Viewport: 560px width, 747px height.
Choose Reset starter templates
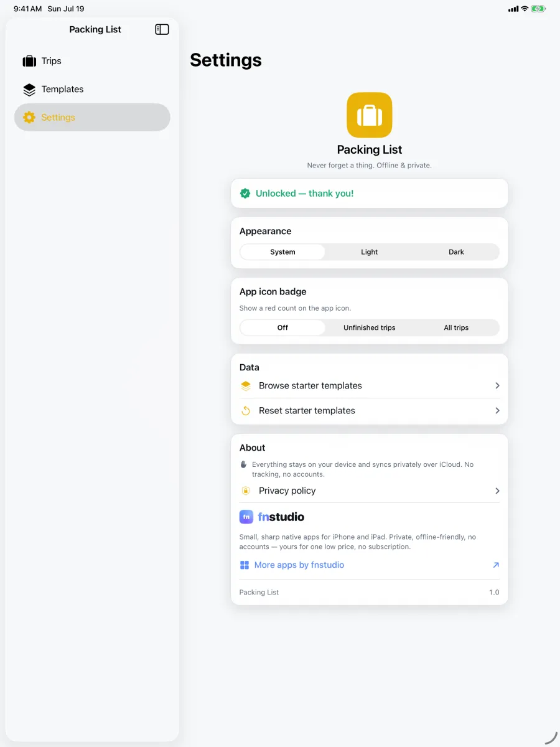click(370, 411)
